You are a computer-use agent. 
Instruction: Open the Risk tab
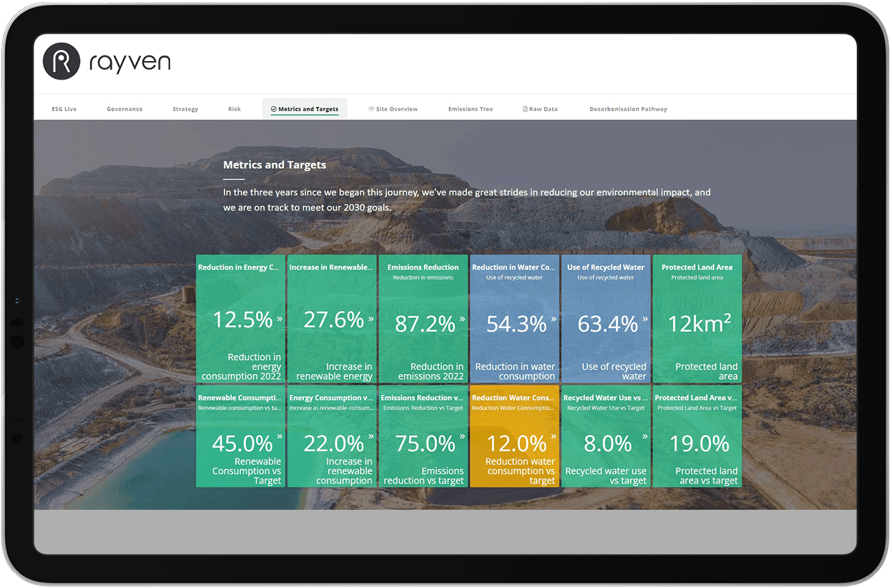pyautogui.click(x=234, y=108)
